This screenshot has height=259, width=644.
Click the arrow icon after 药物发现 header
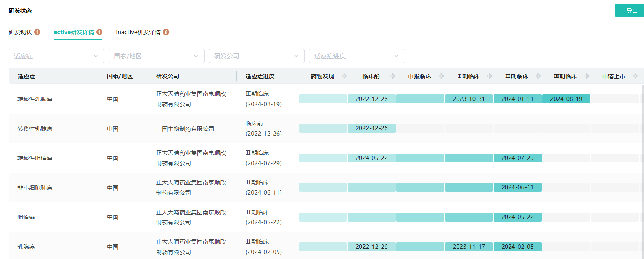[x=344, y=76]
